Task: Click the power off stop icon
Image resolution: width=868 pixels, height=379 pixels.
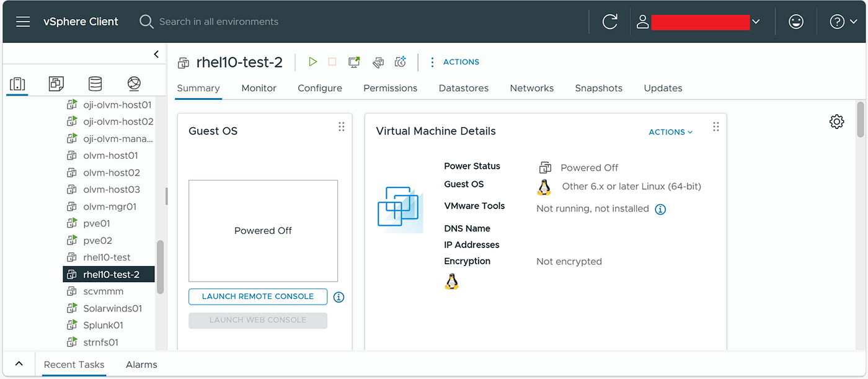Action: (332, 62)
